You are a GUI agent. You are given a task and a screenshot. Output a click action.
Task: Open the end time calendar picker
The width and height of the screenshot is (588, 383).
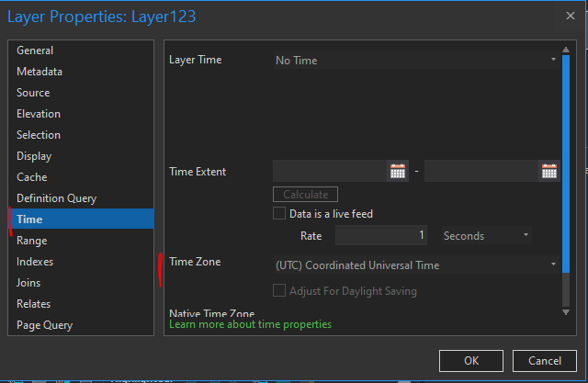(548, 171)
